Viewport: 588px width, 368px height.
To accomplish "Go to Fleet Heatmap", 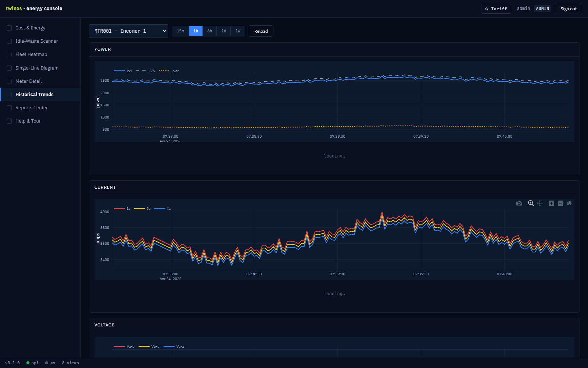I will [40, 54].
